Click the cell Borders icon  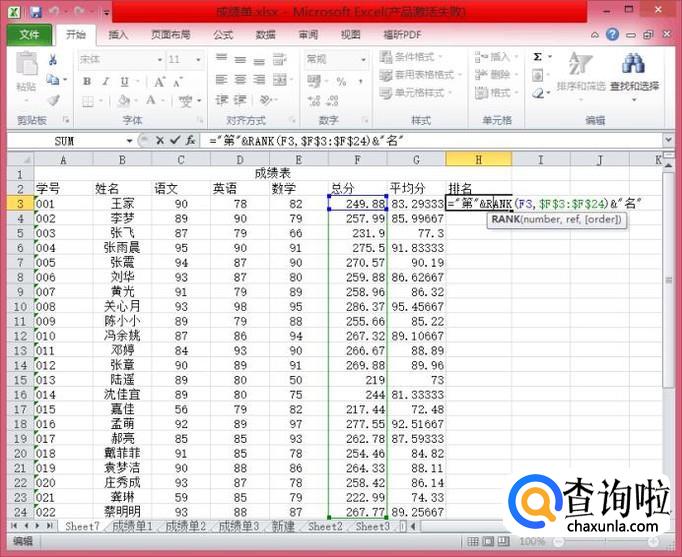(88, 101)
